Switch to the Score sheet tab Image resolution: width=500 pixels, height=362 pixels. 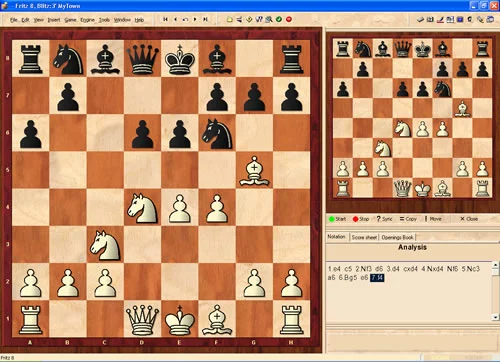(x=364, y=237)
